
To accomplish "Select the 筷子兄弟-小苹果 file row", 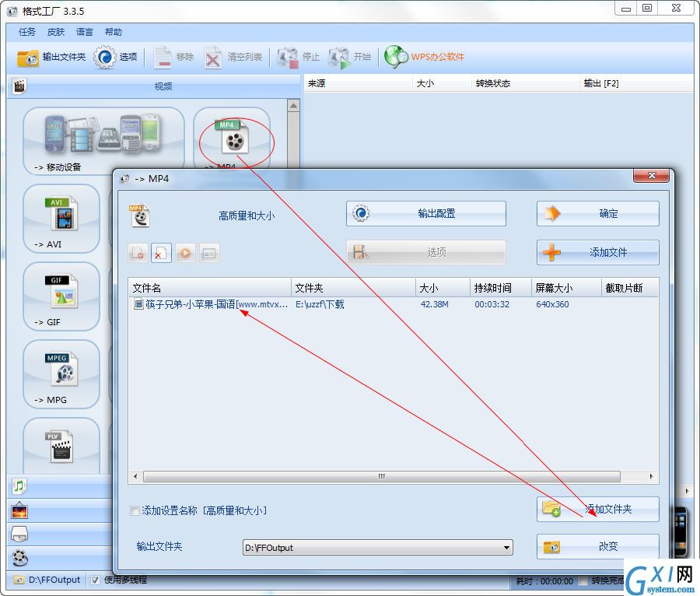I will point(393,304).
